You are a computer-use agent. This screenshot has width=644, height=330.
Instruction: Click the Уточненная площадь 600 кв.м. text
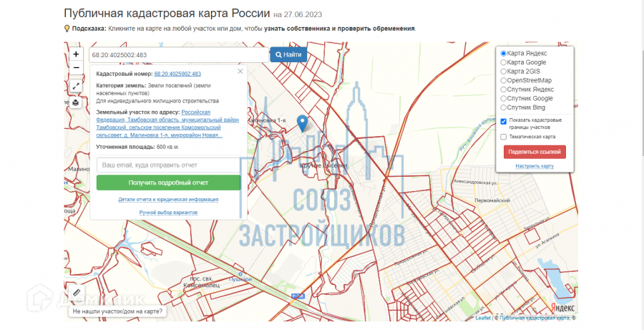tap(138, 147)
